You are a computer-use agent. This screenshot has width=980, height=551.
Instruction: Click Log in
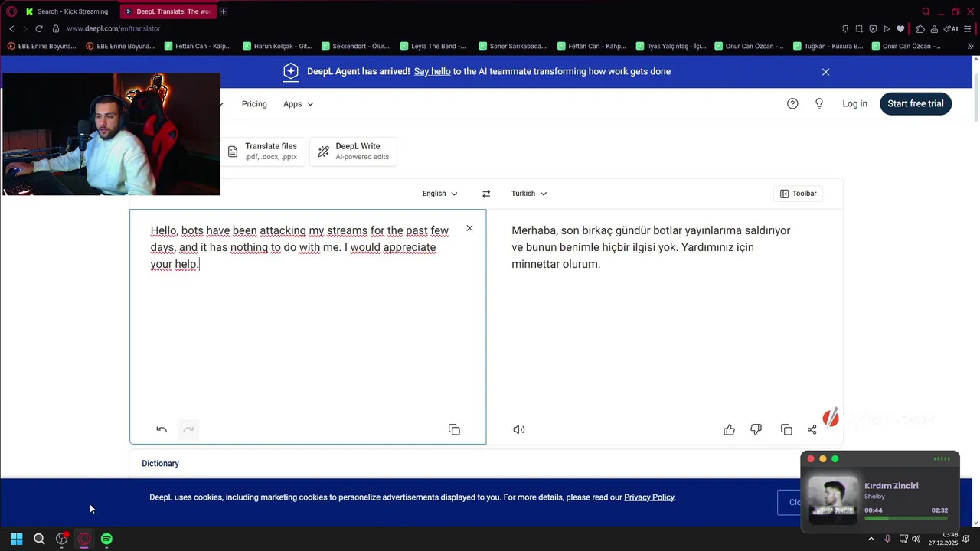tap(854, 103)
